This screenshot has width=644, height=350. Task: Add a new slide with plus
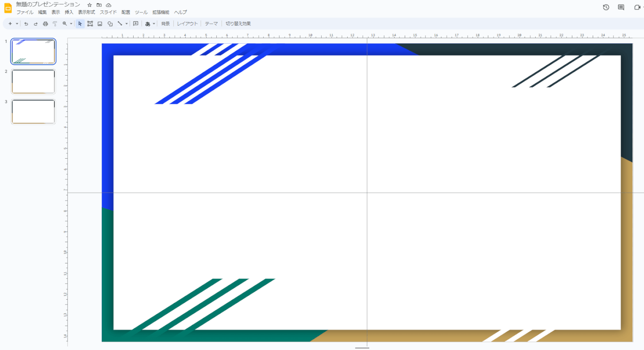[x=10, y=23]
